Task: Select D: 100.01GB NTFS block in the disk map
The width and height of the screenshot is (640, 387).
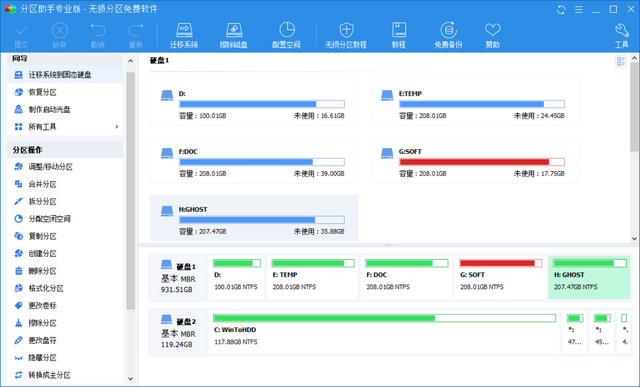Action: coord(236,278)
